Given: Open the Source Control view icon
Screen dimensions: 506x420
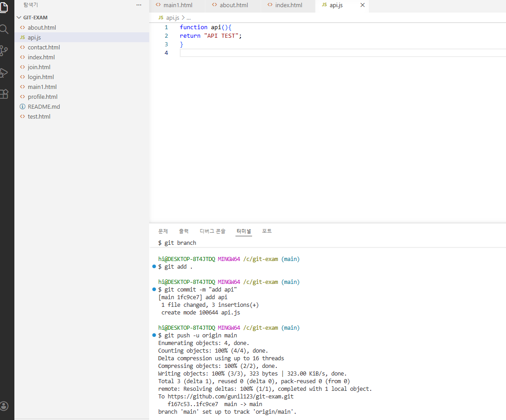Looking at the screenshot, I should coord(4,51).
